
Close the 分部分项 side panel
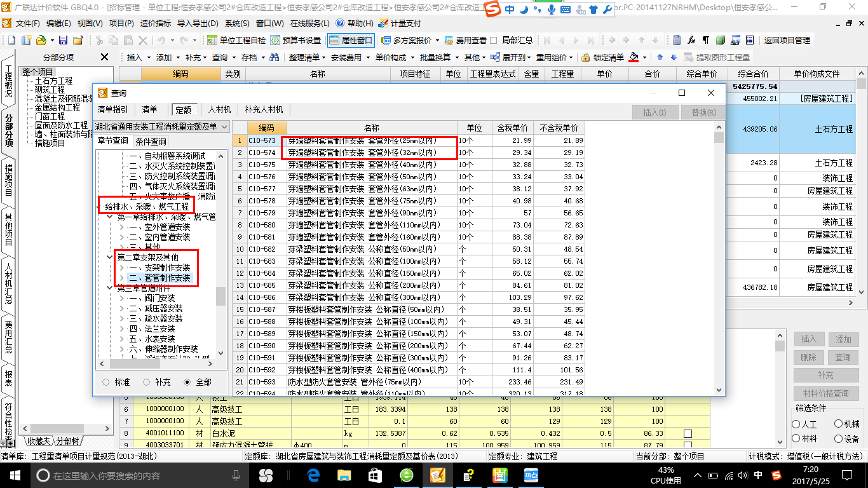click(x=105, y=57)
